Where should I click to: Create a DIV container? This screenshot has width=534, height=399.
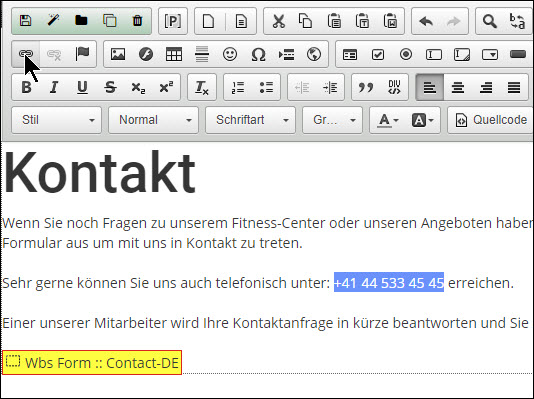pyautogui.click(x=394, y=87)
